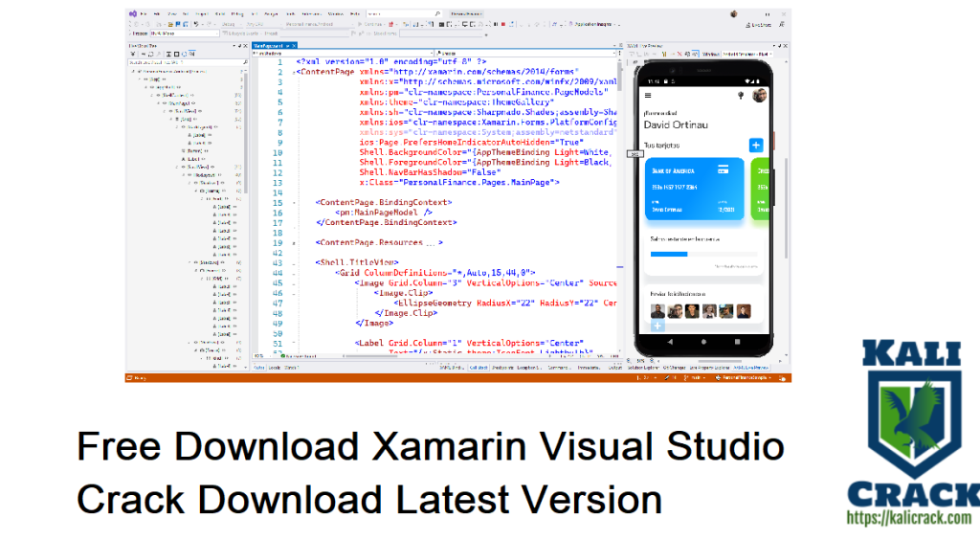Click the preview panel vertical scrollbar

(786, 206)
